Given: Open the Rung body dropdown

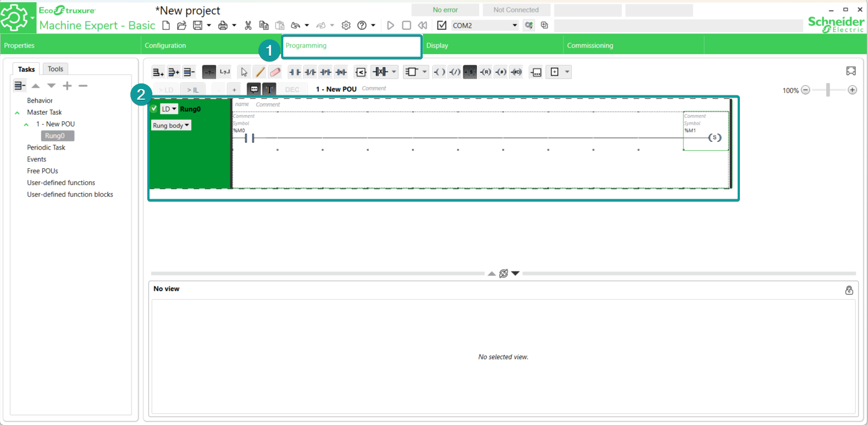Looking at the screenshot, I should (171, 125).
